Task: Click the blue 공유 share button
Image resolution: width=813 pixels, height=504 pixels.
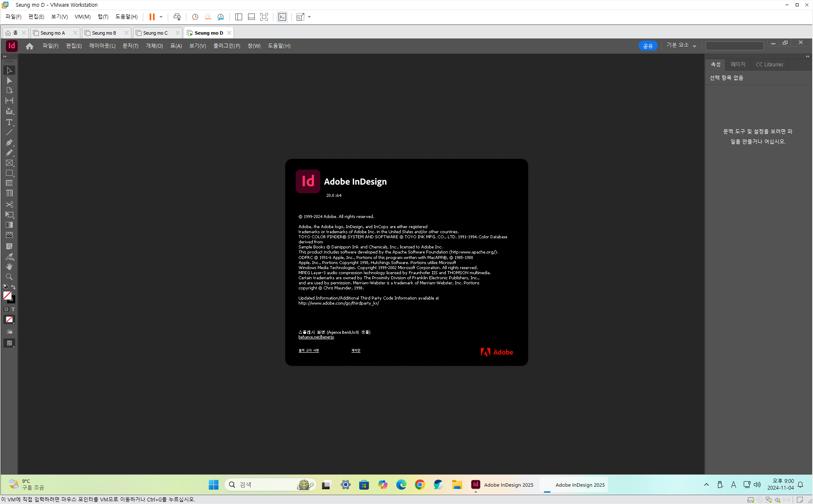Action: [x=647, y=46]
